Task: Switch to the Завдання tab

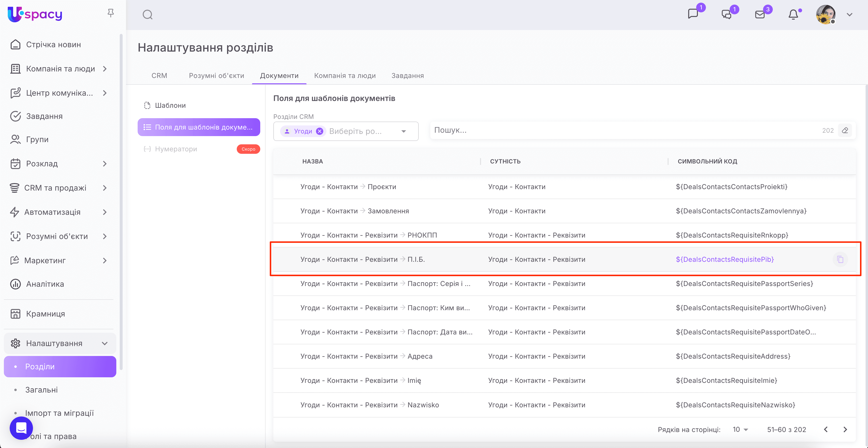Action: pyautogui.click(x=407, y=76)
